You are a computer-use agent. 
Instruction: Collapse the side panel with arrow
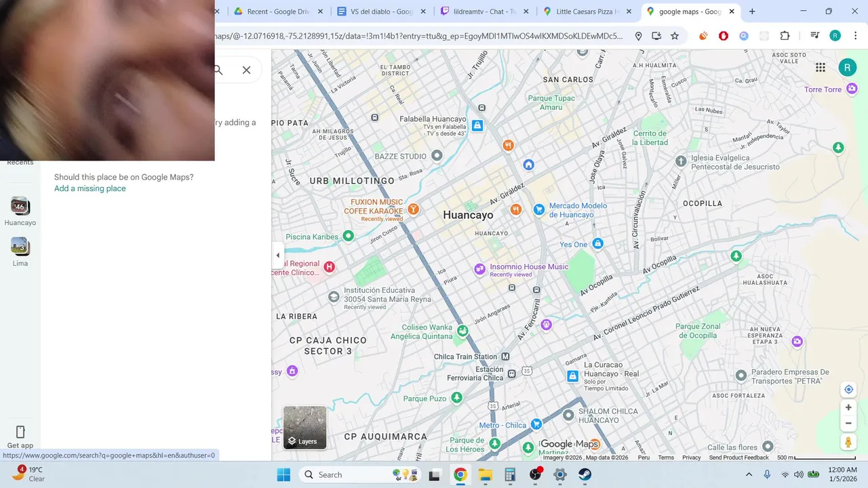[x=277, y=256]
